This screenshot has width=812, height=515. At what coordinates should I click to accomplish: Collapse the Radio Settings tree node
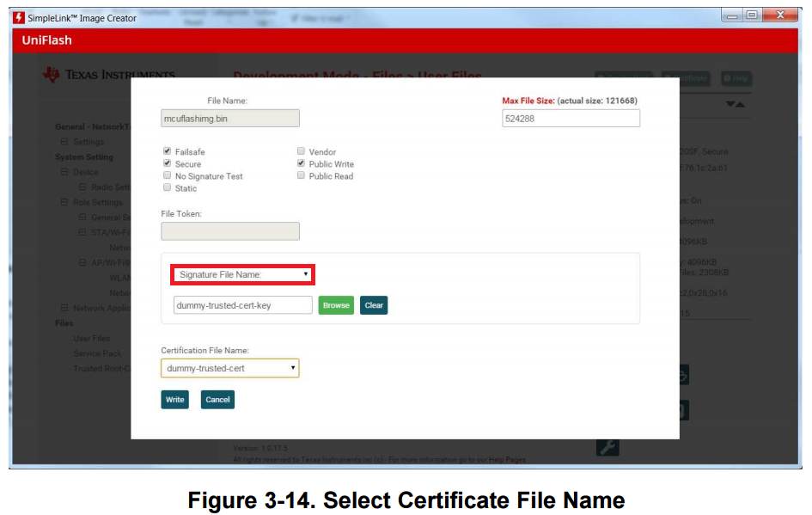click(x=82, y=187)
